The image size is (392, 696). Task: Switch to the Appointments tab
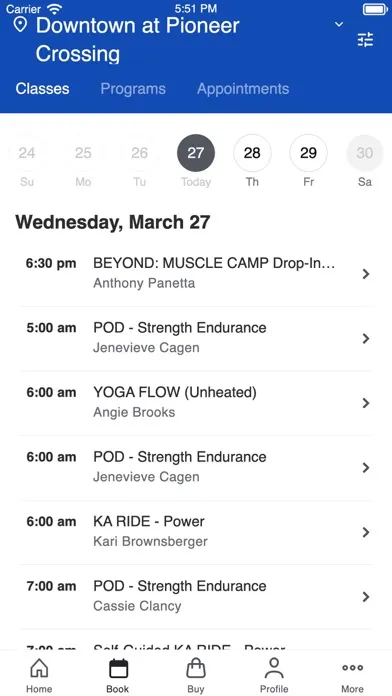point(243,89)
